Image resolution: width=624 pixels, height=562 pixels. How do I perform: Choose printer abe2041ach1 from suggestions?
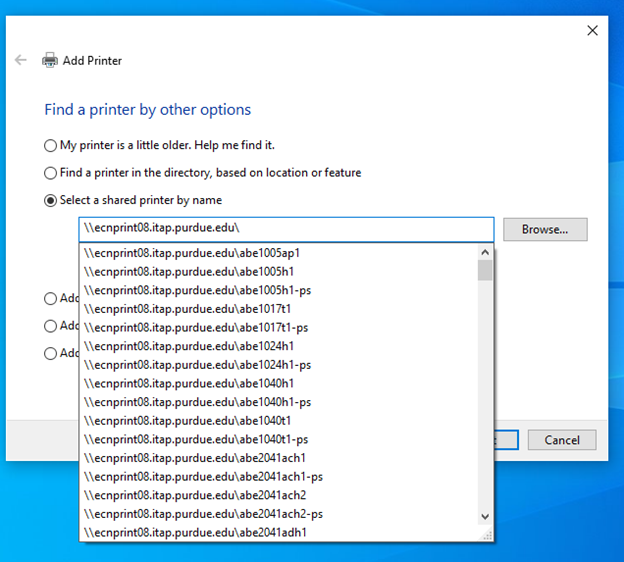[279, 458]
